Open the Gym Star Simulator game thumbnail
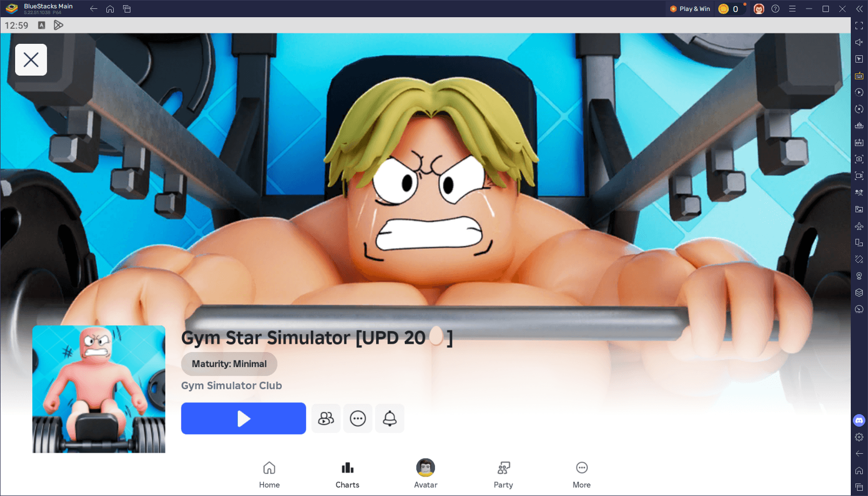 coord(99,389)
